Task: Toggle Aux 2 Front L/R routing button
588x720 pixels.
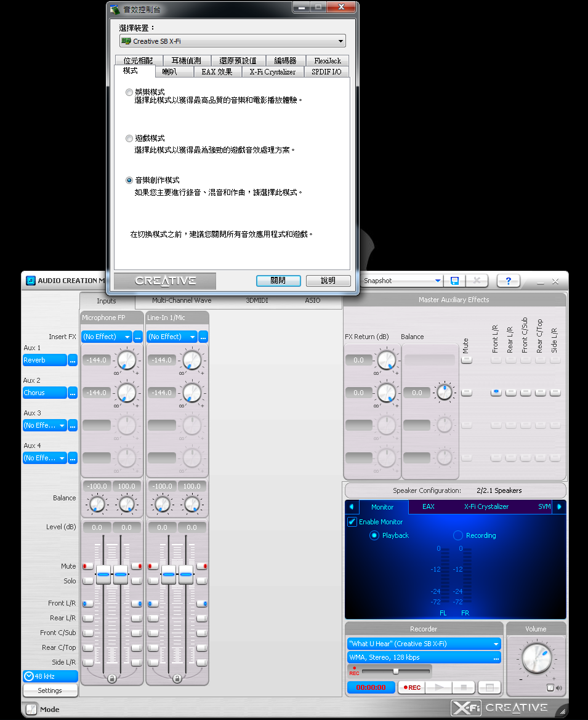Action: [x=496, y=393]
